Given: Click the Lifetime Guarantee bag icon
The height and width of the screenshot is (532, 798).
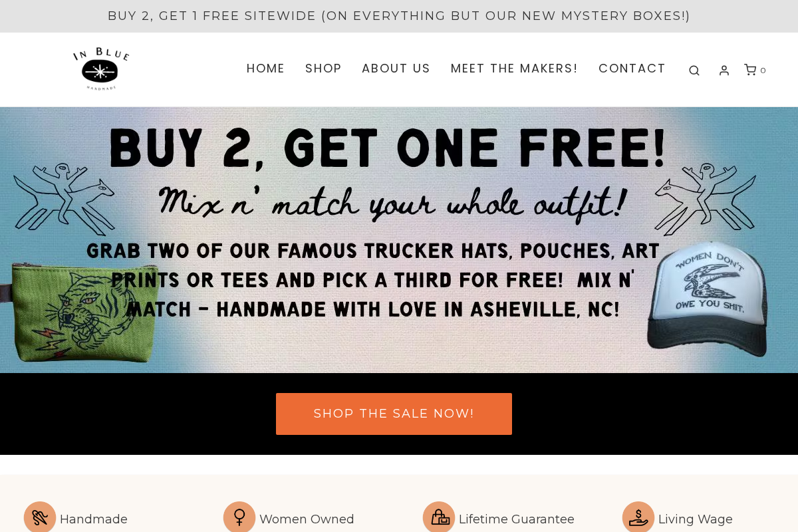Looking at the screenshot, I should click(x=439, y=517).
